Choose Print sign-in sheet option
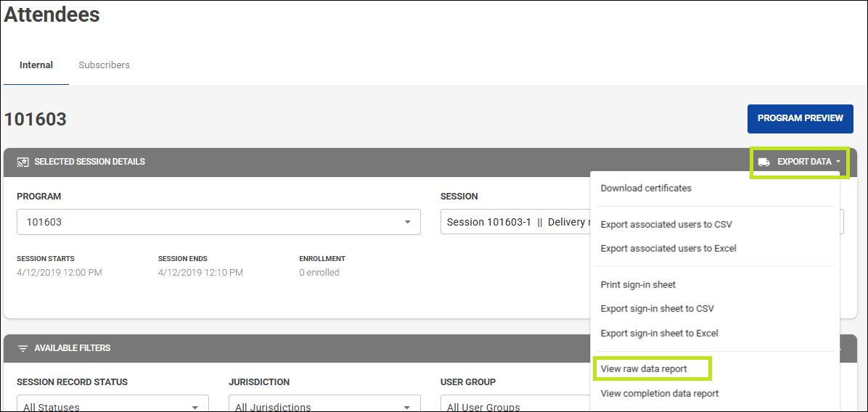 [x=638, y=285]
